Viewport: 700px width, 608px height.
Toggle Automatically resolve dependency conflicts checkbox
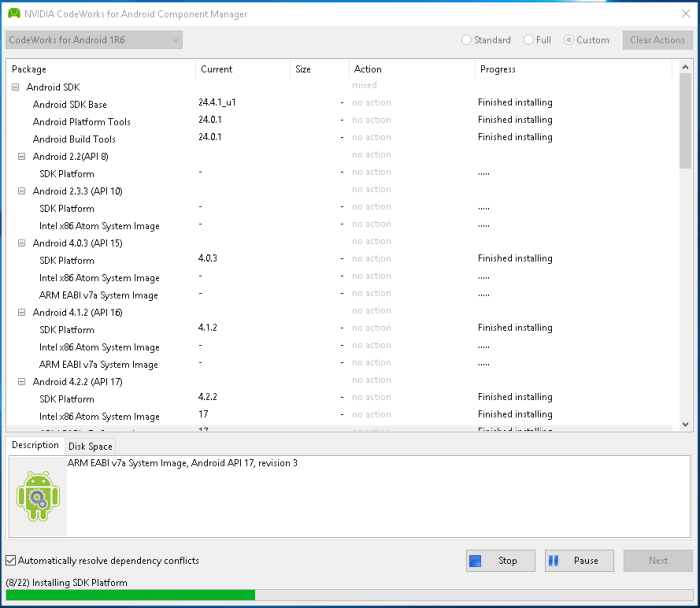pyautogui.click(x=11, y=560)
